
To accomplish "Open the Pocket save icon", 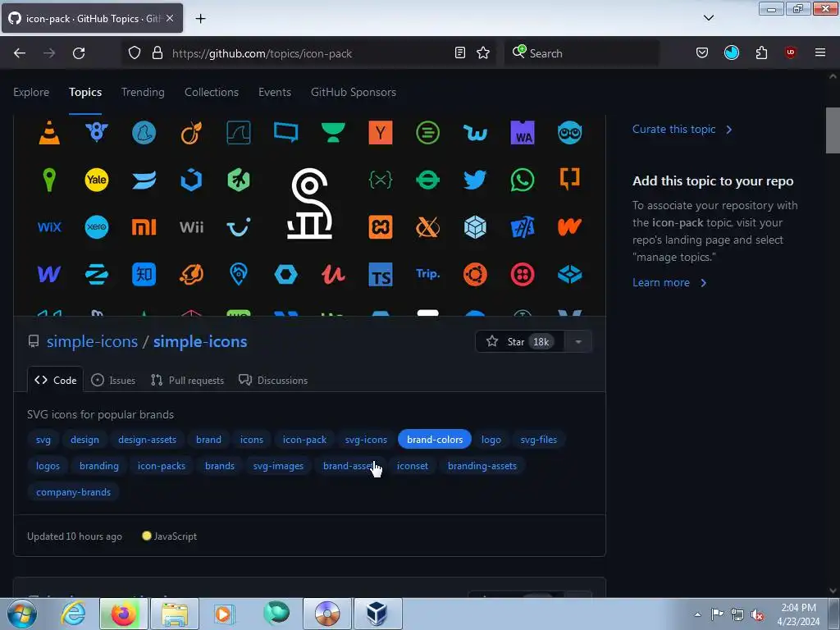I will point(702,52).
